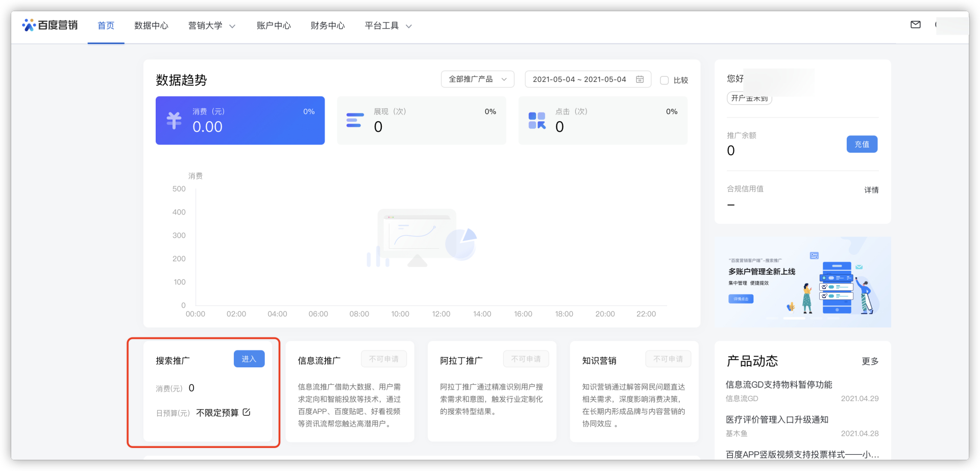Open 平台工具 menu item
The width and height of the screenshot is (980, 471).
pos(382,26)
